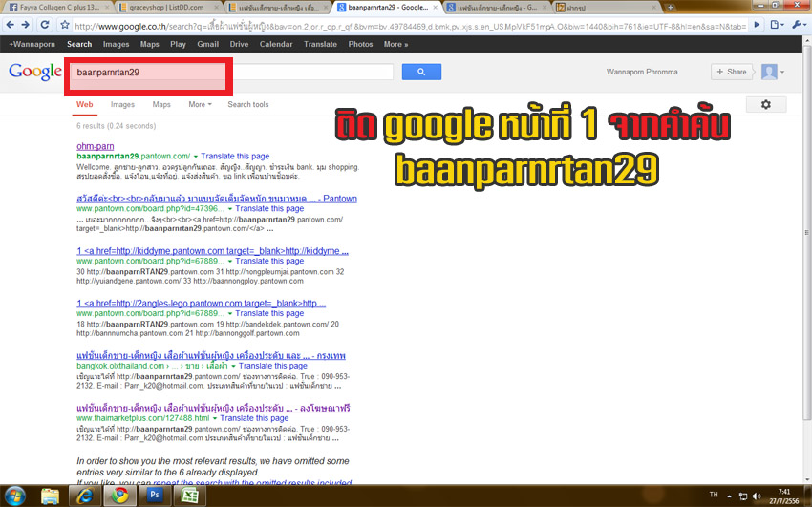Viewport: 812px width, 507px height.
Task: Open Photoshop from the taskbar
Action: (155, 496)
